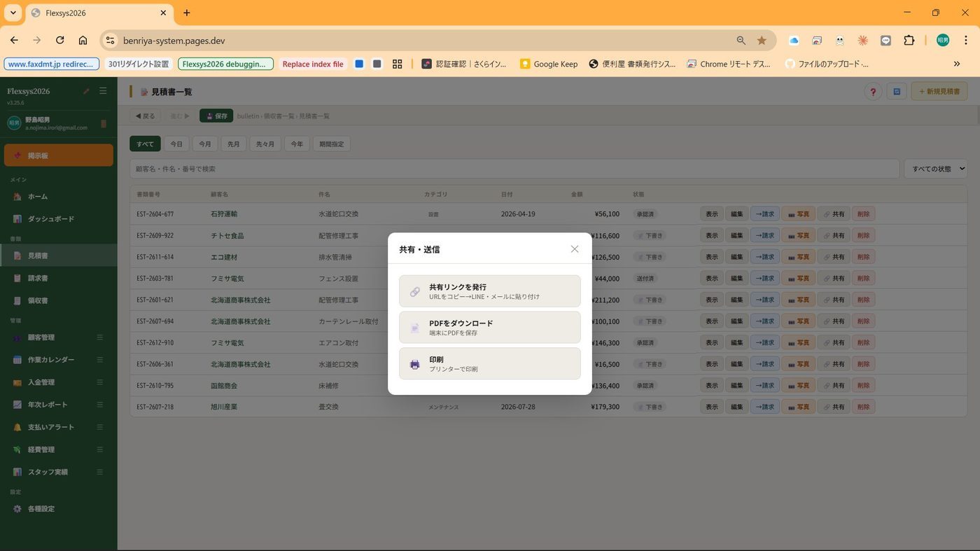Toggle the sidebar hamburger menu icon
The height and width of the screenshot is (551, 980).
103,91
